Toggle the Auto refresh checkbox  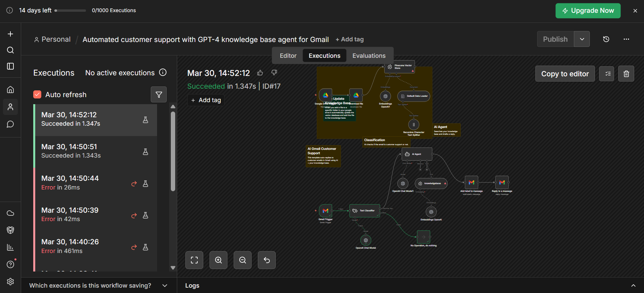(x=37, y=95)
